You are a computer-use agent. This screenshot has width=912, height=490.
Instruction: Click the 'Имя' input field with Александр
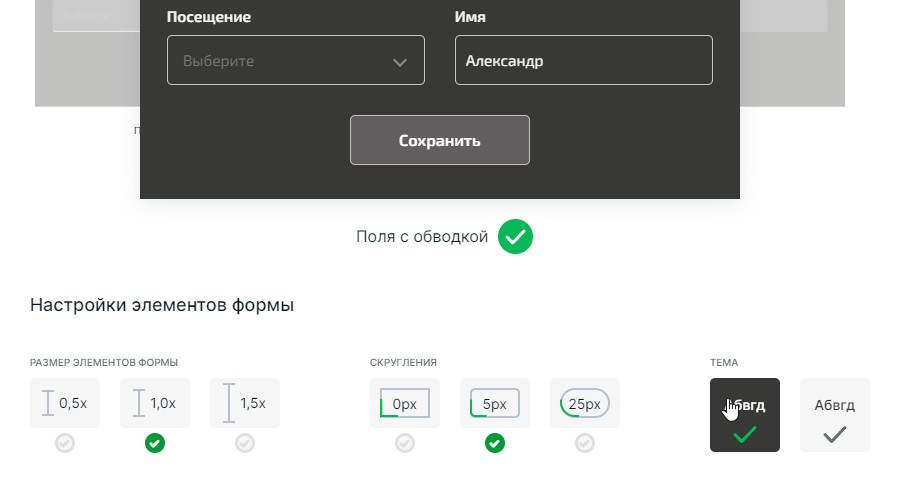click(x=583, y=61)
